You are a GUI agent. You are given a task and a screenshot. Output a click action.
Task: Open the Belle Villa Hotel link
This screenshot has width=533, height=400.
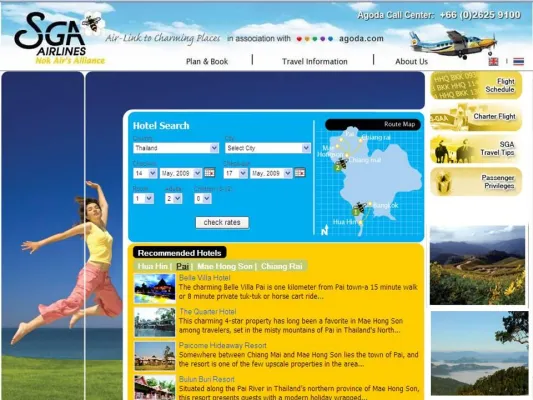pos(205,278)
